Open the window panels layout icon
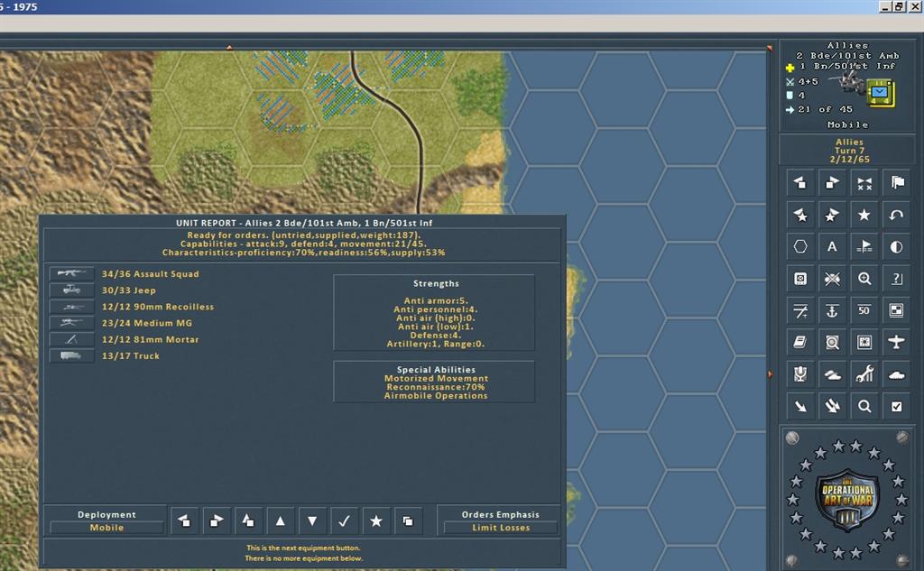Image resolution: width=924 pixels, height=571 pixels. 896,310
